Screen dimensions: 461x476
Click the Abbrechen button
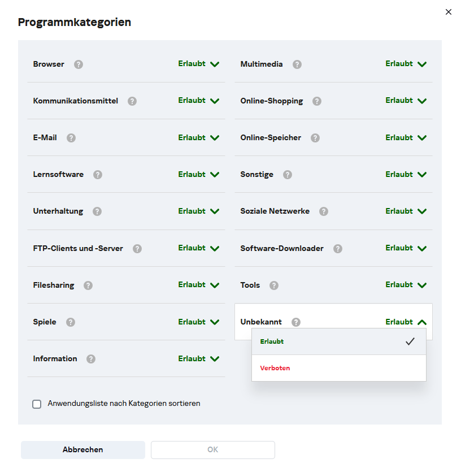83,450
